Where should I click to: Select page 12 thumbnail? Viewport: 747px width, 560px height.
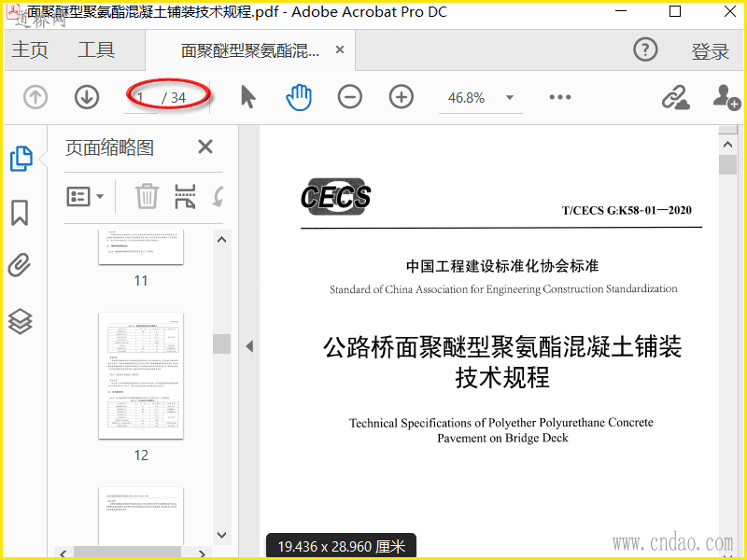point(141,376)
